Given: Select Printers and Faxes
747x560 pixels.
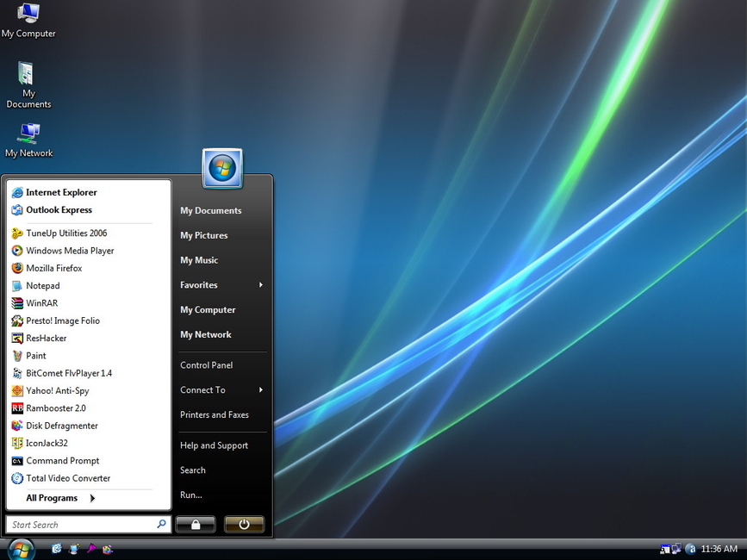Looking at the screenshot, I should [214, 415].
